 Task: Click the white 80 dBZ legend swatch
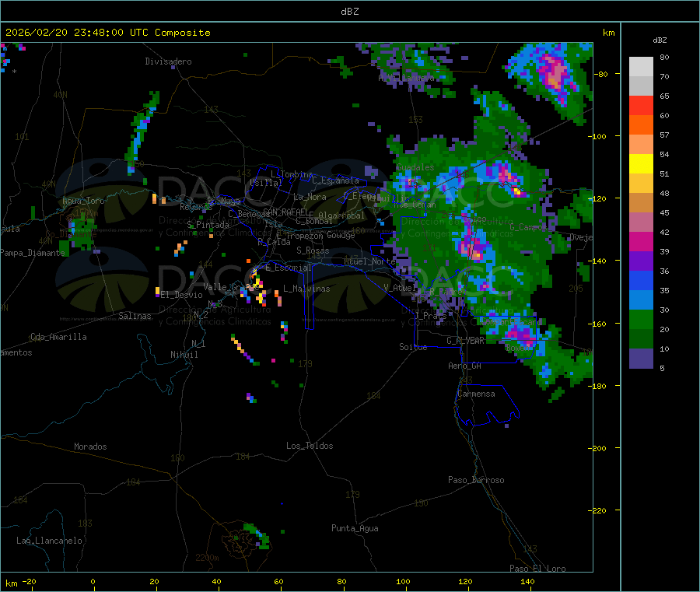coord(641,67)
